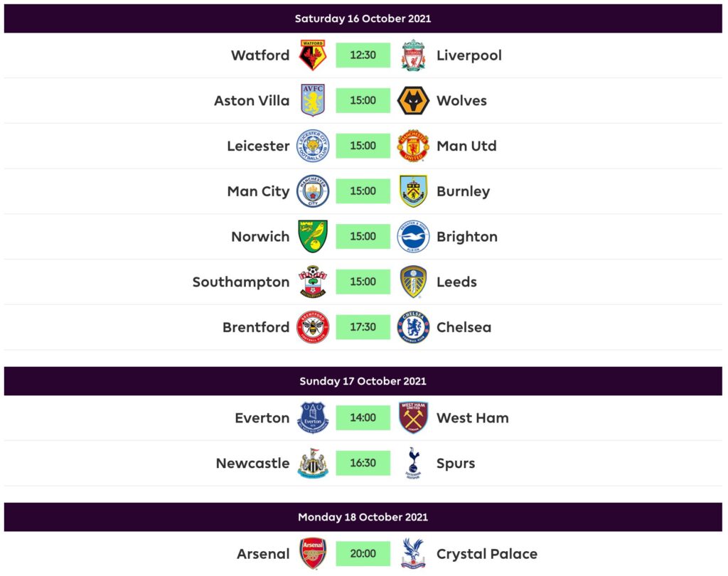Click the Monday 18 October 2021 header
This screenshot has height=576, width=728.
[363, 517]
